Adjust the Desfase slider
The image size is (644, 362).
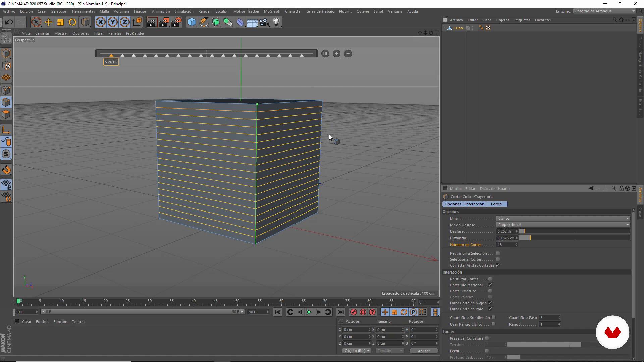pos(574,231)
